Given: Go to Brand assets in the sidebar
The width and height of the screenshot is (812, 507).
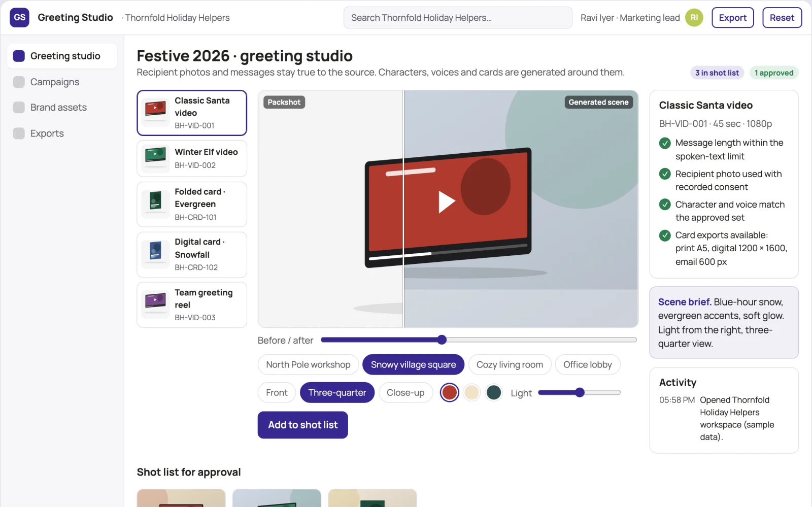Looking at the screenshot, I should point(62,108).
